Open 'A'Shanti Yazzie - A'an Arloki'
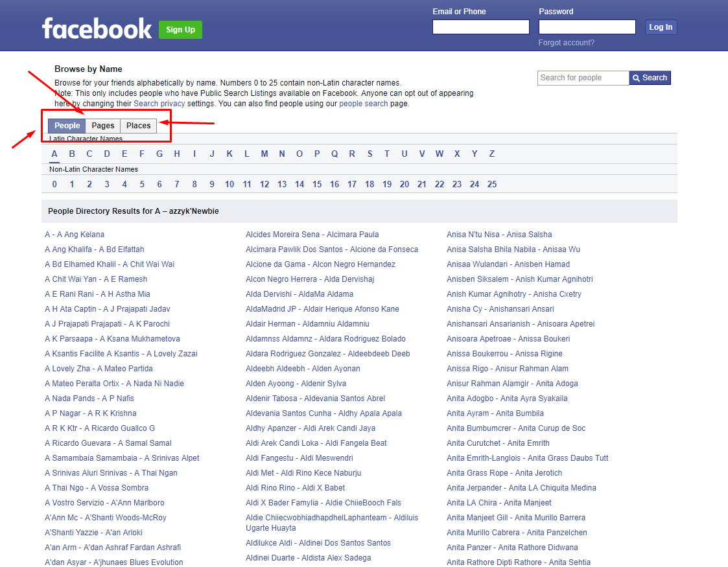The width and height of the screenshot is (728, 567). tap(94, 533)
